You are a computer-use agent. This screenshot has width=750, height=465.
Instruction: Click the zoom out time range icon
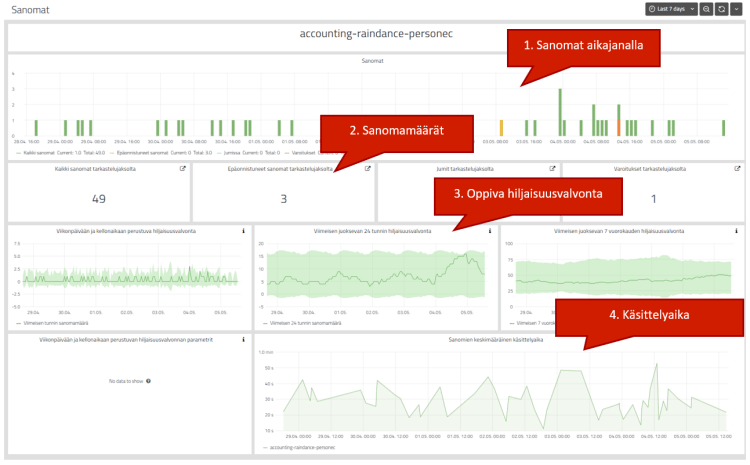706,9
